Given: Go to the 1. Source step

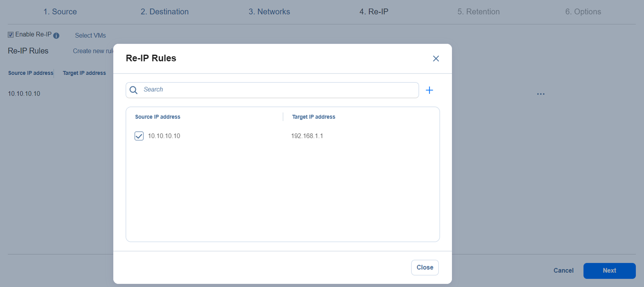Looking at the screenshot, I should coord(60,12).
